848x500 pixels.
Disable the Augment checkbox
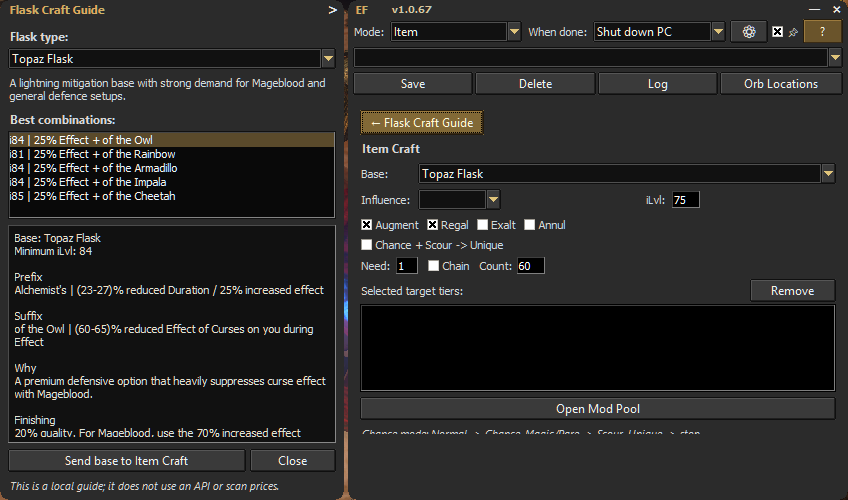tap(367, 225)
